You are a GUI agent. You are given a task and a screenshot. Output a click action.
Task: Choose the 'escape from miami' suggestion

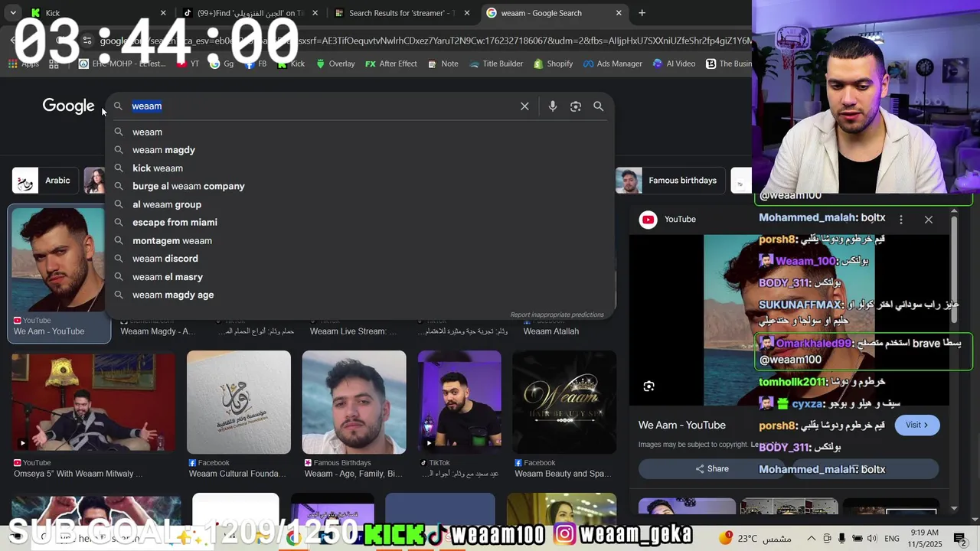(360, 222)
